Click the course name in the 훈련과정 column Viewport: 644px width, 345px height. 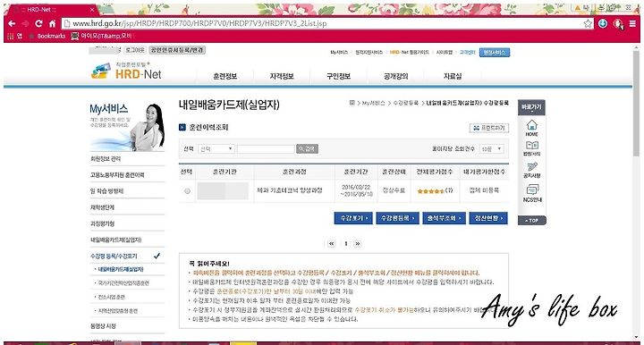[290, 190]
